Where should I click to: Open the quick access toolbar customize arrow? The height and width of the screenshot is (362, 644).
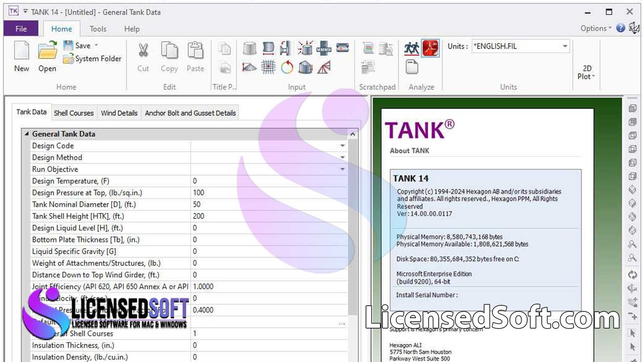(25, 11)
